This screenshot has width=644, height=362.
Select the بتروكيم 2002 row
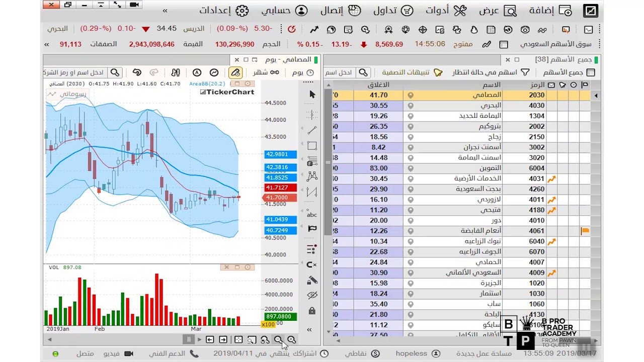(x=461, y=126)
